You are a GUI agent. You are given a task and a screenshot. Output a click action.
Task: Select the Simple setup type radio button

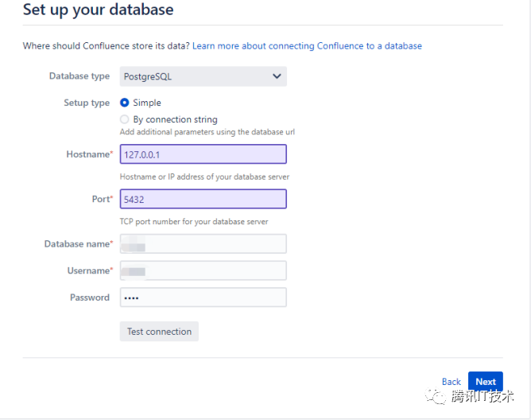(x=124, y=103)
